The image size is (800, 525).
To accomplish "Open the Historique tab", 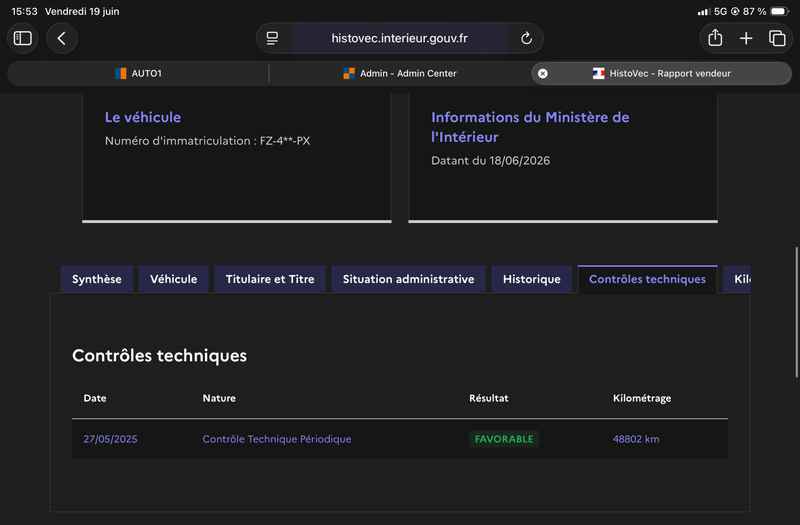I will click(532, 279).
